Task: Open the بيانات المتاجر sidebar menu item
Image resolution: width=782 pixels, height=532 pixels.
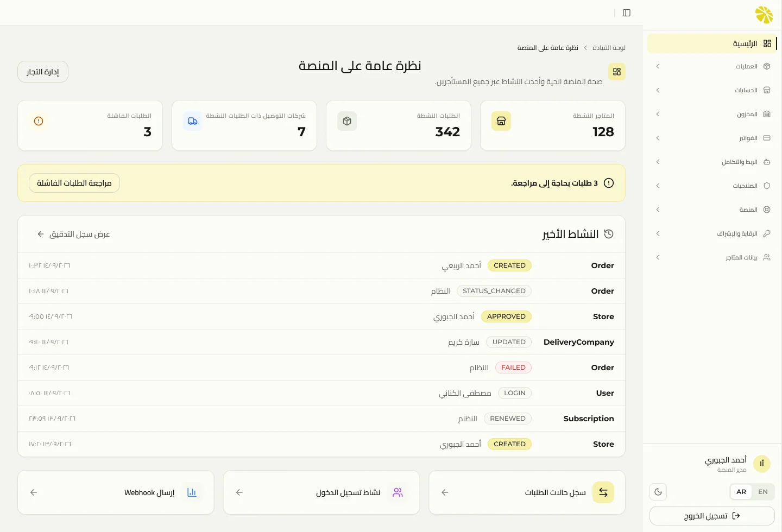Action: pos(712,257)
